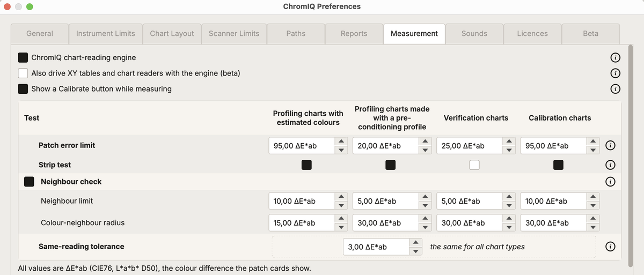Screen dimensions: 644x275
Task: Click info icon for XY tables engine option
Action: tap(616, 73)
